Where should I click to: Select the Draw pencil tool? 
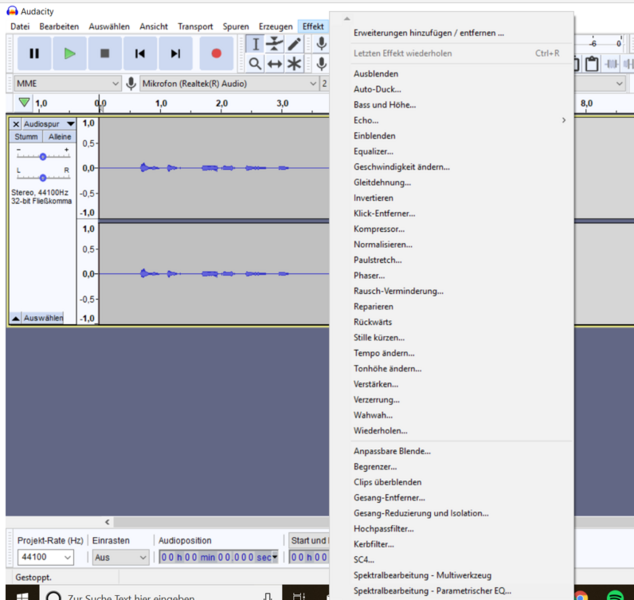[x=294, y=44]
